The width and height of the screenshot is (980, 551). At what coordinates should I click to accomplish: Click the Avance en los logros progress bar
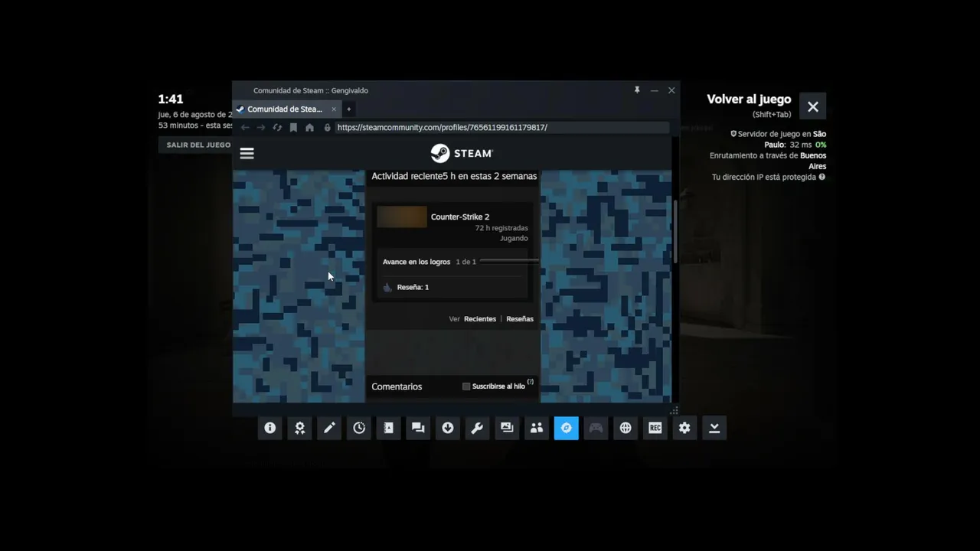click(509, 262)
